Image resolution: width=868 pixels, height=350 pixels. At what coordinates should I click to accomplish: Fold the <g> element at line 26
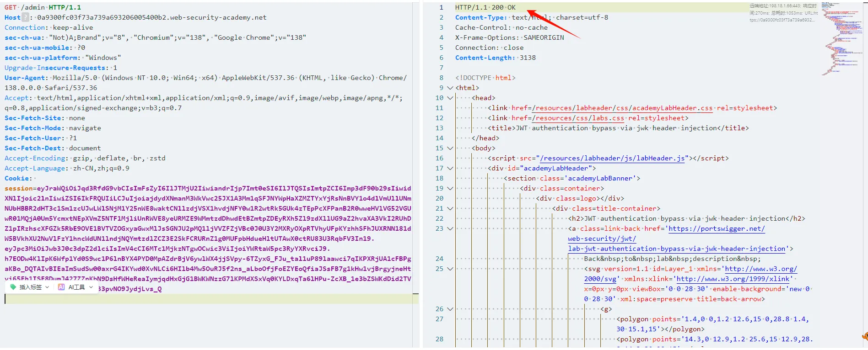coord(450,309)
